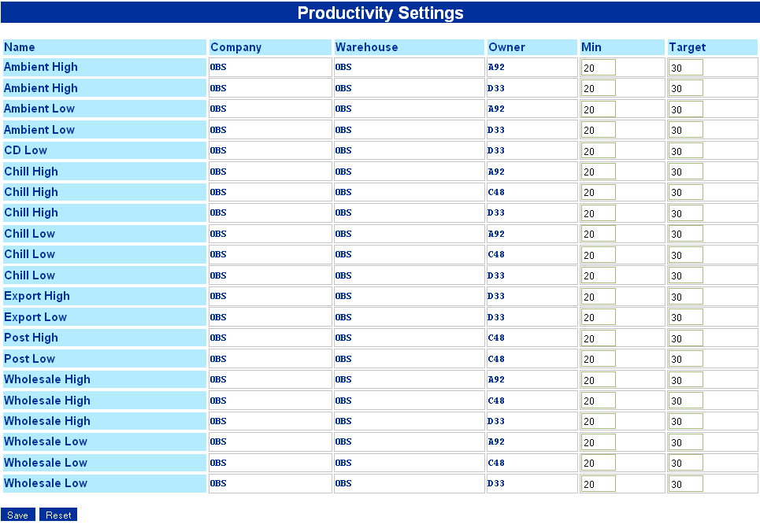This screenshot has height=532, width=760.
Task: Select the Export Low name cell
Action: [105, 317]
